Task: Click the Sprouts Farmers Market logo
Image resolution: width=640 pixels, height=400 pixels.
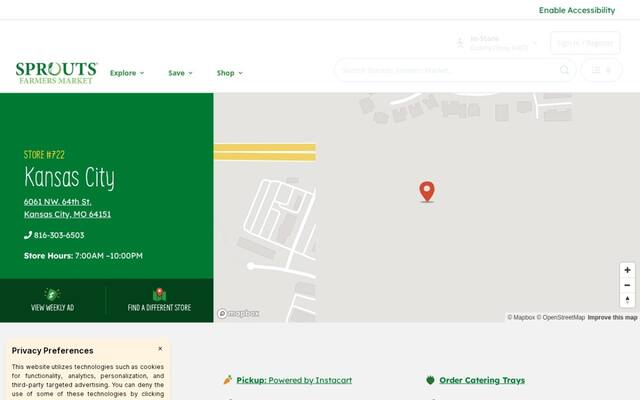Action: [56, 73]
